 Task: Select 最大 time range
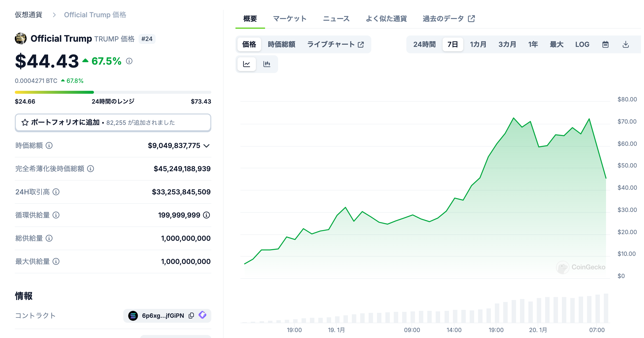click(556, 45)
